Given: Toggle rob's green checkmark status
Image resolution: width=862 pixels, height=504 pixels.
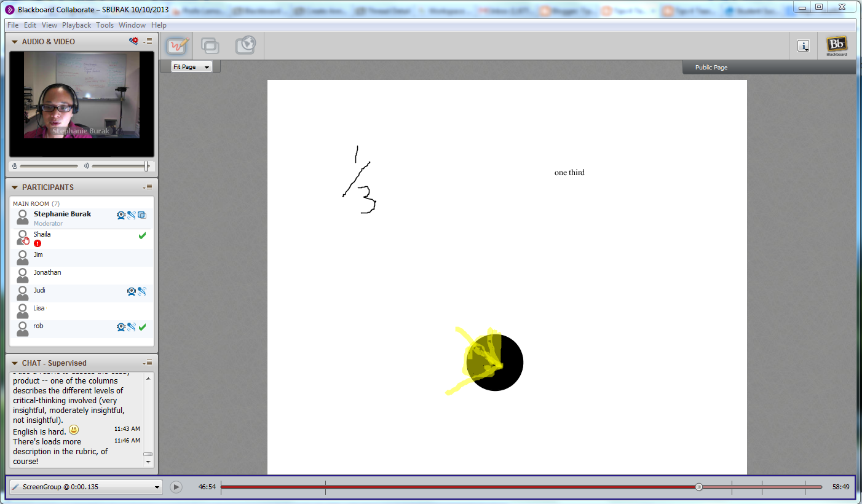Looking at the screenshot, I should [142, 326].
